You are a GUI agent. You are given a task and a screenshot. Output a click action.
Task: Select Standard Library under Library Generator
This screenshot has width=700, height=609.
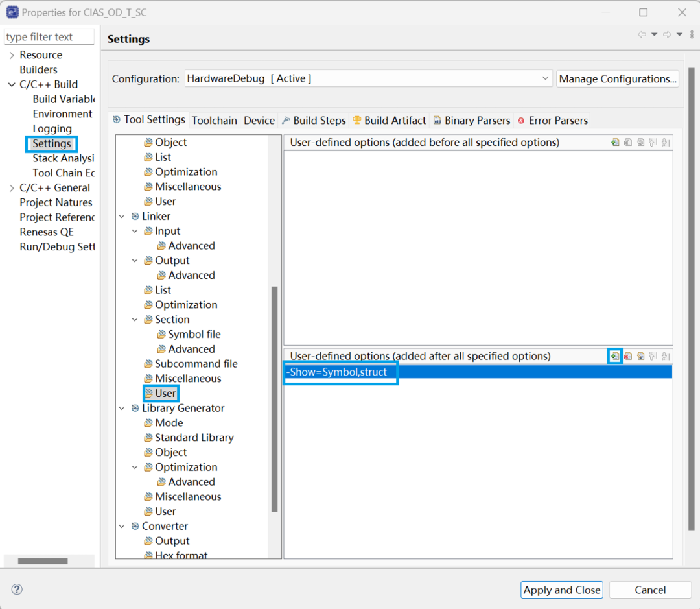click(189, 438)
